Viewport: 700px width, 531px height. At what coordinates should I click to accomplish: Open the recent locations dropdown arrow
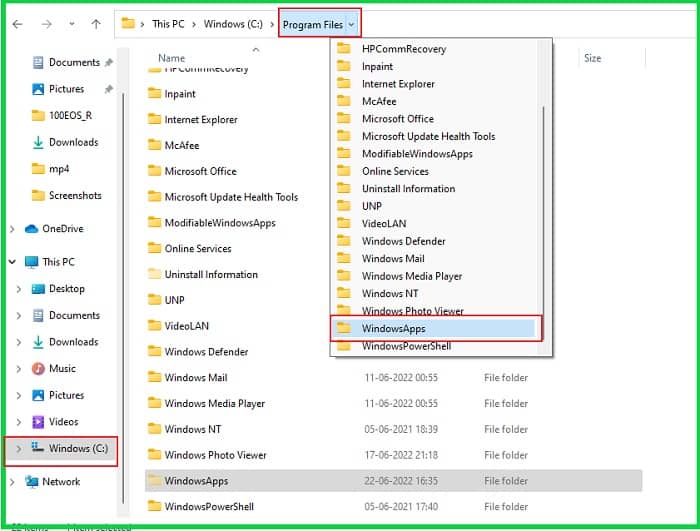click(72, 24)
